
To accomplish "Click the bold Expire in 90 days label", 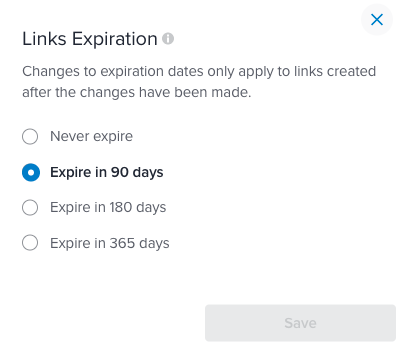I will click(x=107, y=172).
